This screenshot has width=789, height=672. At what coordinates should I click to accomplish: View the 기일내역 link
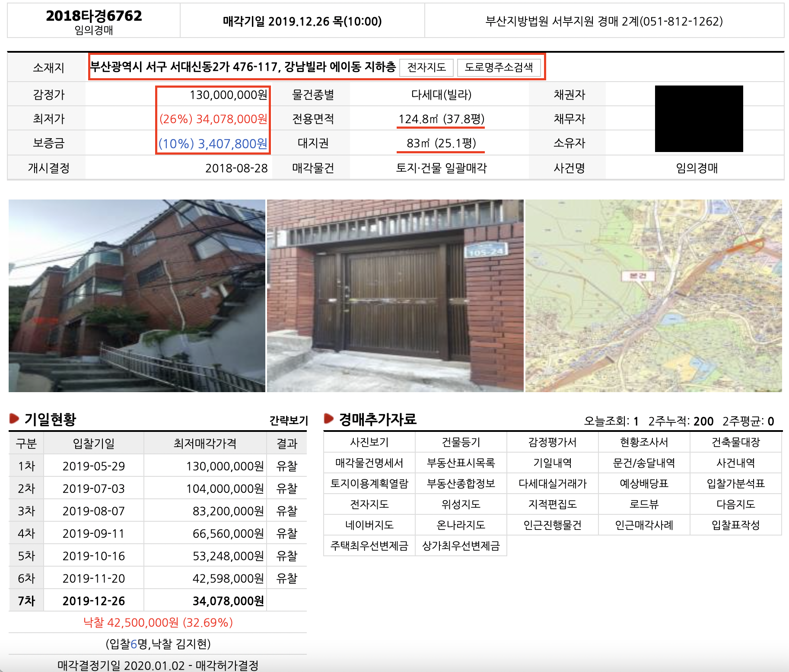coord(553,463)
